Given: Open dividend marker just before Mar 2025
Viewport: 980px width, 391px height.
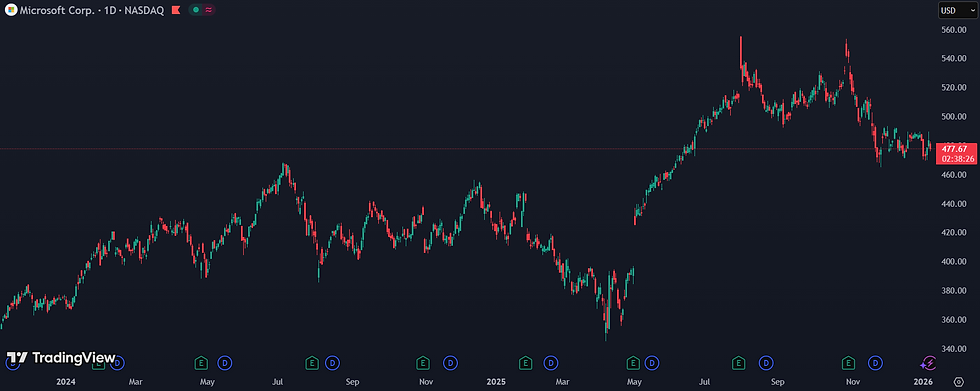Looking at the screenshot, I should pos(551,362).
